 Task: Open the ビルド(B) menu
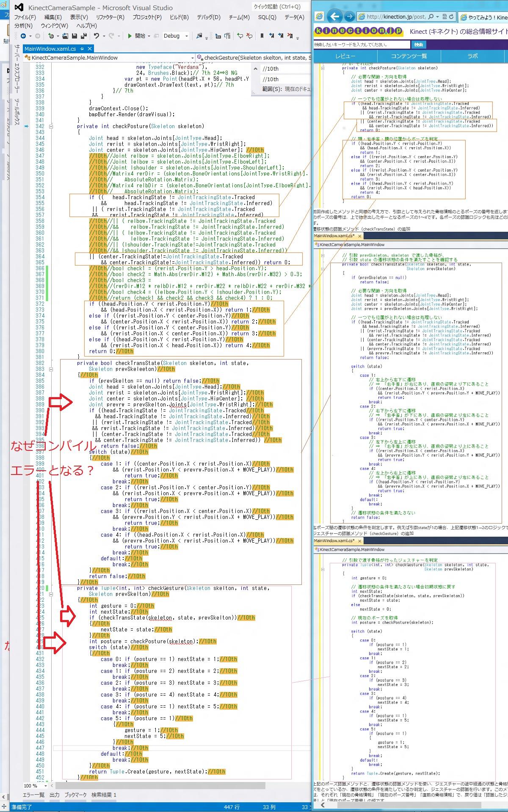point(179,17)
